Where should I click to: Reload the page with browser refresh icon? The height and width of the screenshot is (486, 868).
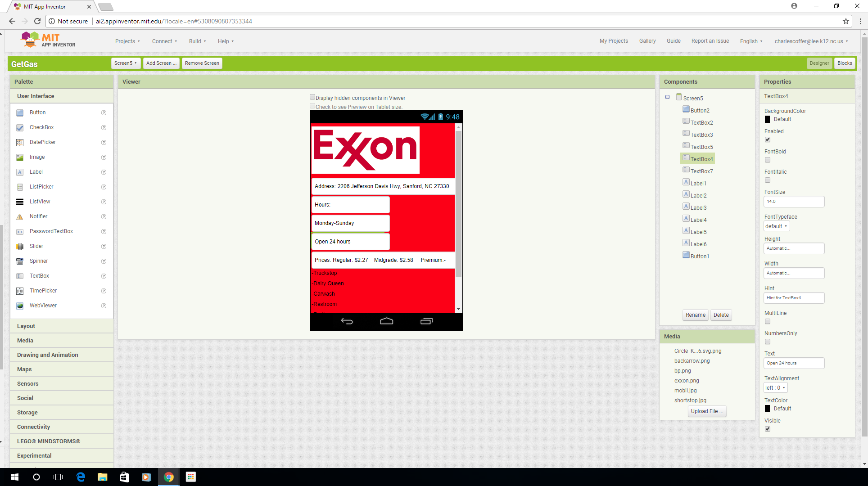coord(37,21)
